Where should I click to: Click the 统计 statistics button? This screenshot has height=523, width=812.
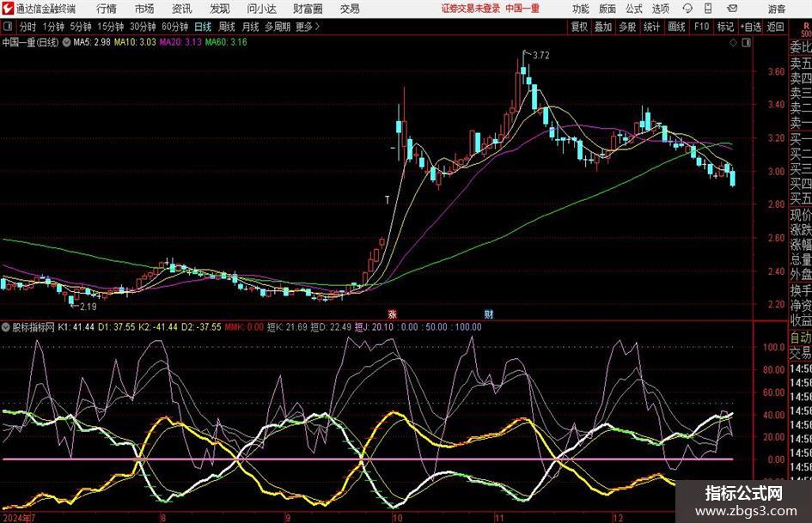coord(651,27)
